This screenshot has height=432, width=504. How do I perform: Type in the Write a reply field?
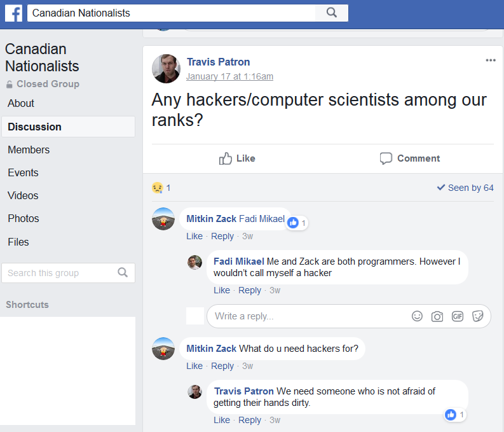[x=305, y=316]
